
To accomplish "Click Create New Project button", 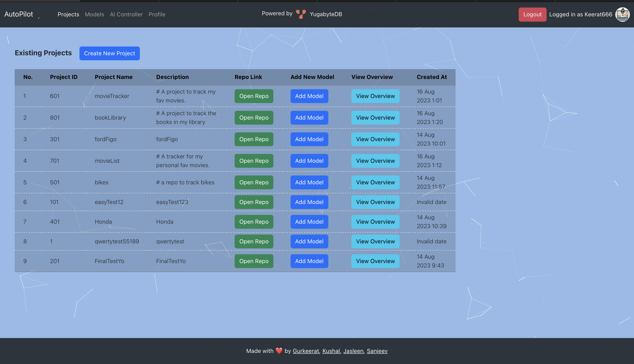I will [109, 53].
